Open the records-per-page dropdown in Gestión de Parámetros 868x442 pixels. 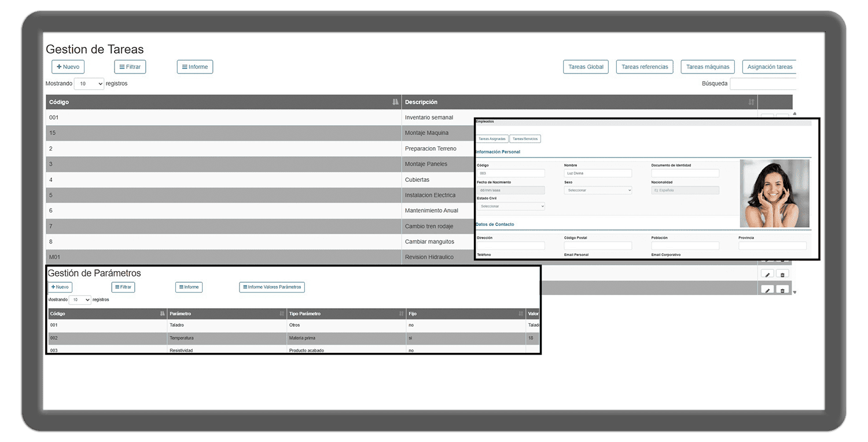80,300
